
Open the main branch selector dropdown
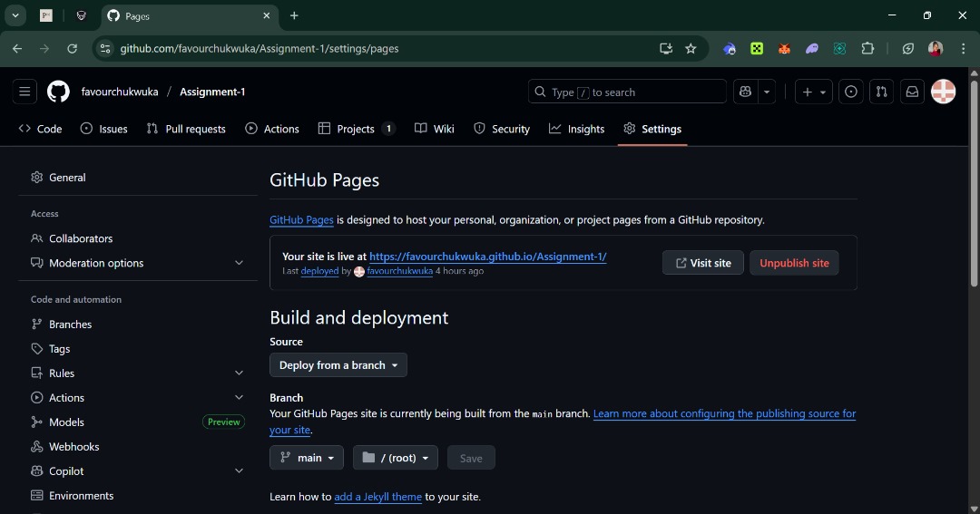[307, 458]
